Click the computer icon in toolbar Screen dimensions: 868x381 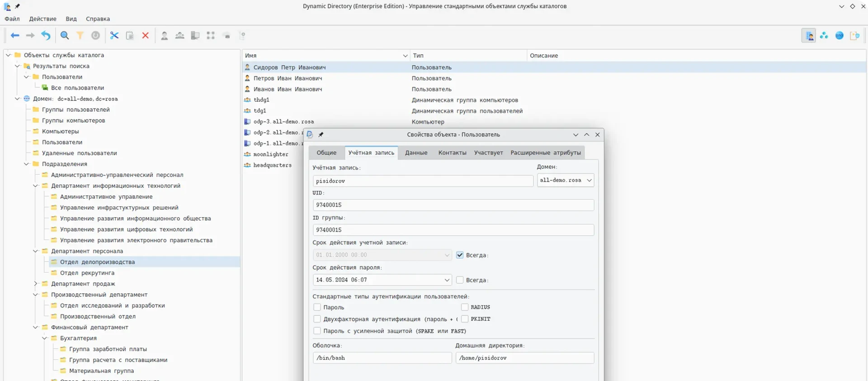tap(195, 35)
